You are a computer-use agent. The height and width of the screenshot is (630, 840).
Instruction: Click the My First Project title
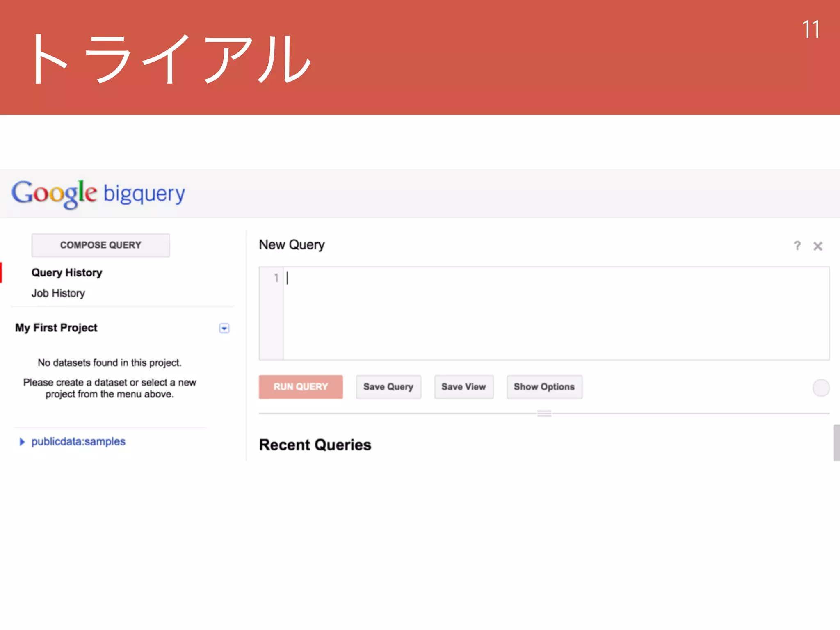[56, 328]
